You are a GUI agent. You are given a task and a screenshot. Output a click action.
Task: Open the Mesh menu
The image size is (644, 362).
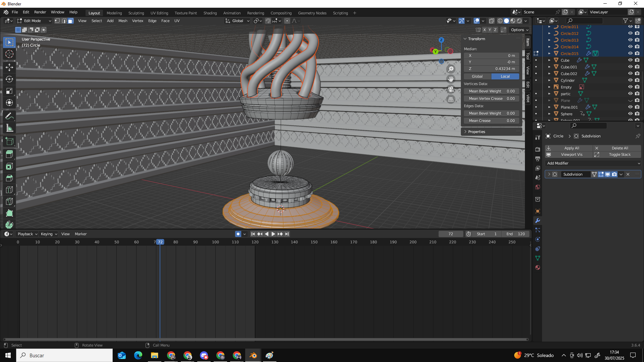tap(122, 21)
